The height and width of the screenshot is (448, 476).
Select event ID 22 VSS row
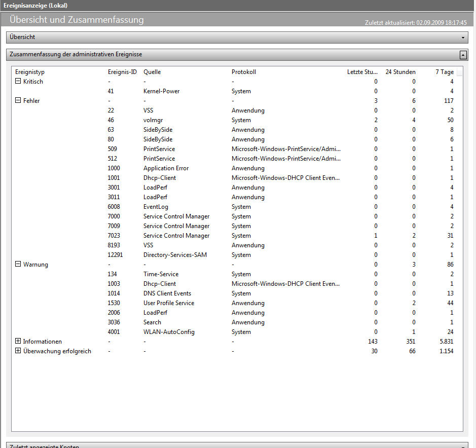tap(237, 110)
